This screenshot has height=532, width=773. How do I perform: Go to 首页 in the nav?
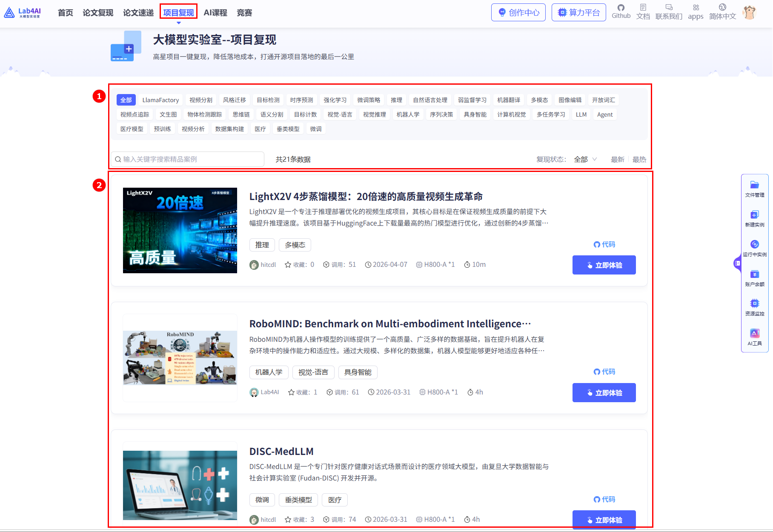(x=66, y=13)
